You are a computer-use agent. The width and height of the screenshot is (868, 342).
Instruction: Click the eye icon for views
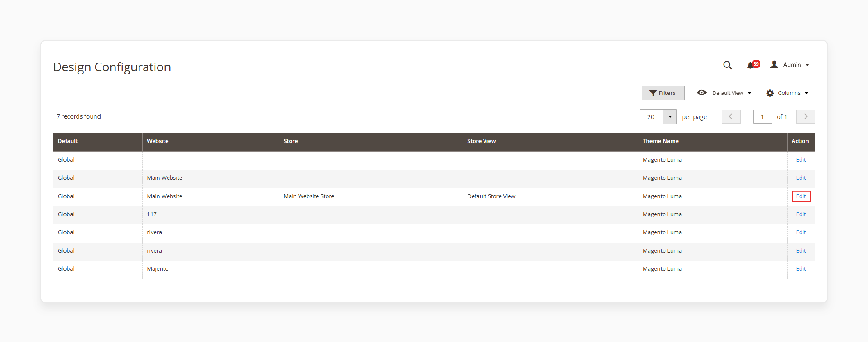point(701,93)
